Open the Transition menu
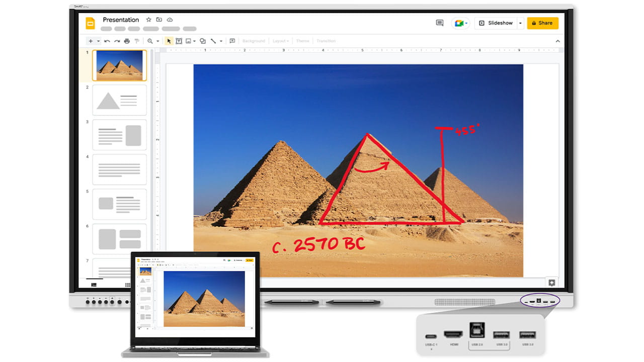The width and height of the screenshot is (644, 362). (x=326, y=41)
